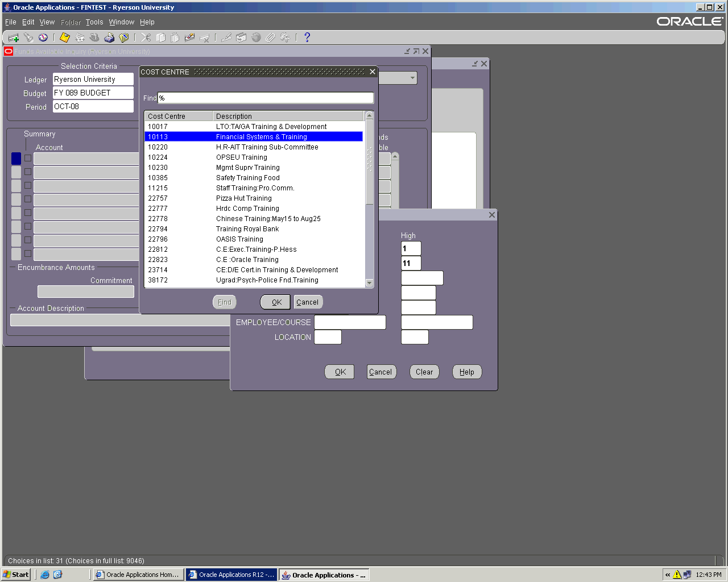Click the New record toolbar icon

pyautogui.click(x=14, y=38)
